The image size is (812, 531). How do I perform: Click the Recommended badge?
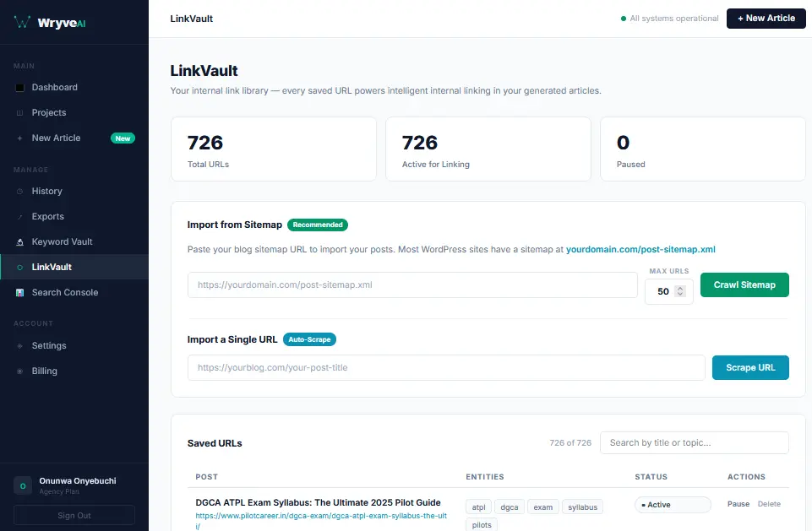click(x=318, y=225)
